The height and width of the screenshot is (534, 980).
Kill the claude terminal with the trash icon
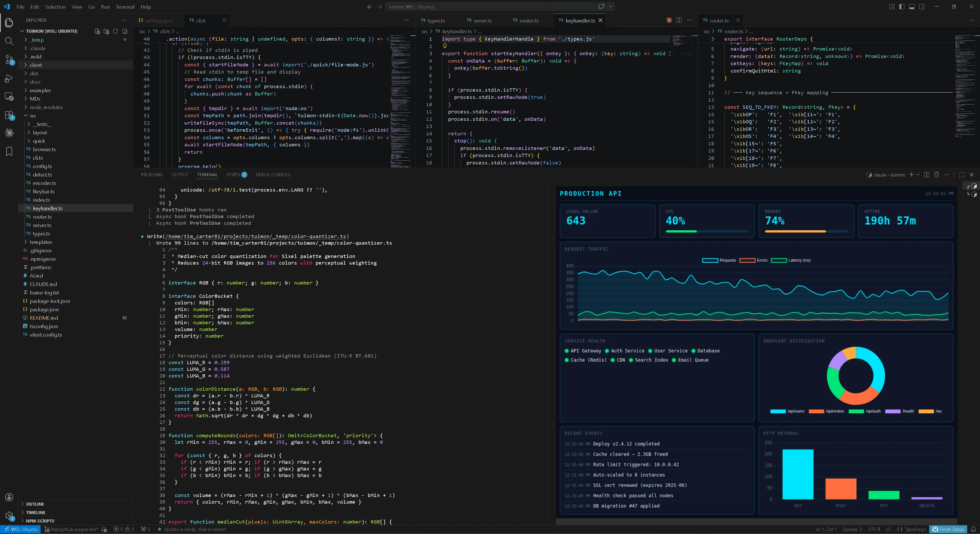click(x=936, y=175)
